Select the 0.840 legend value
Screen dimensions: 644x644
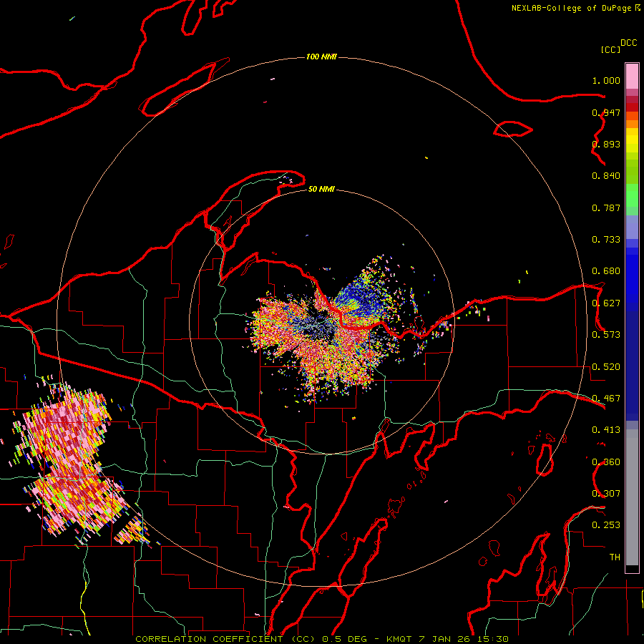[x=606, y=176]
